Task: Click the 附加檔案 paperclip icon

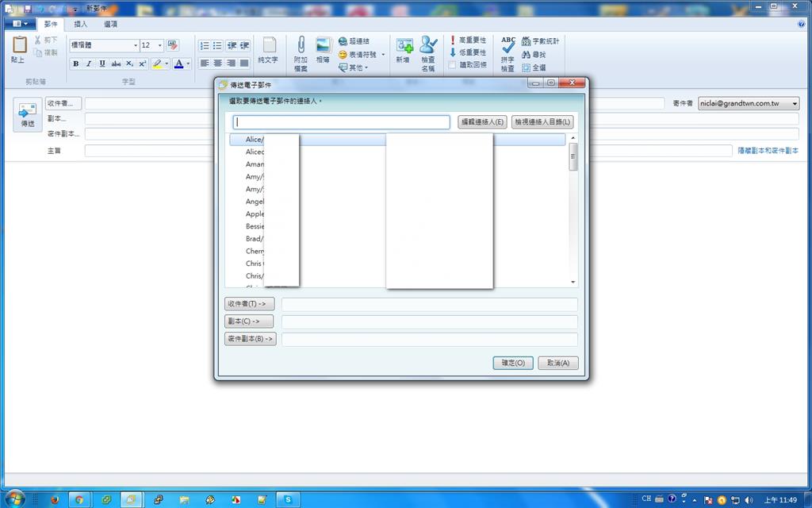Action: (x=301, y=45)
